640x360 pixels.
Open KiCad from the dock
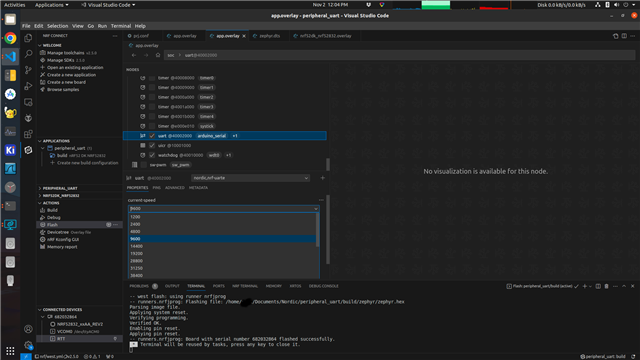[10, 150]
